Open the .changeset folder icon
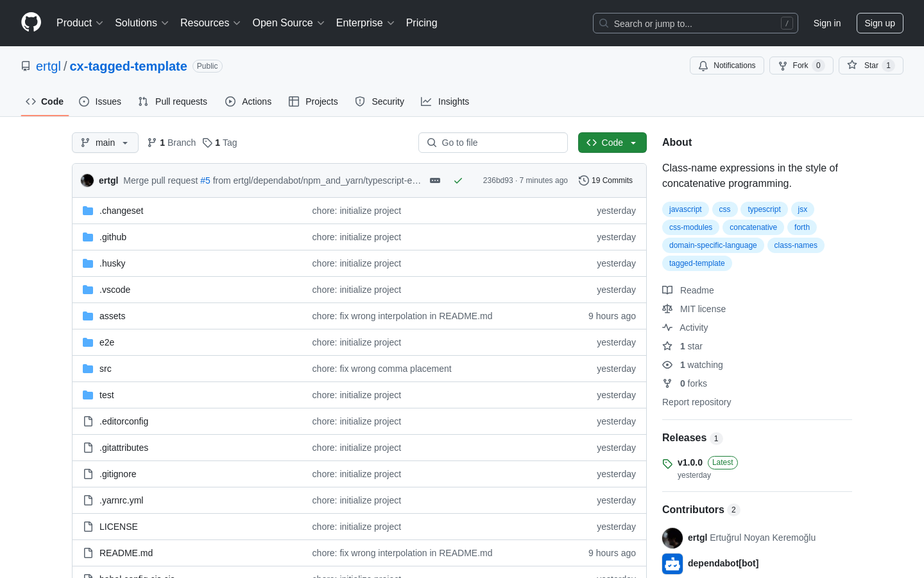Screen dimensions: 924x578 click(88, 211)
